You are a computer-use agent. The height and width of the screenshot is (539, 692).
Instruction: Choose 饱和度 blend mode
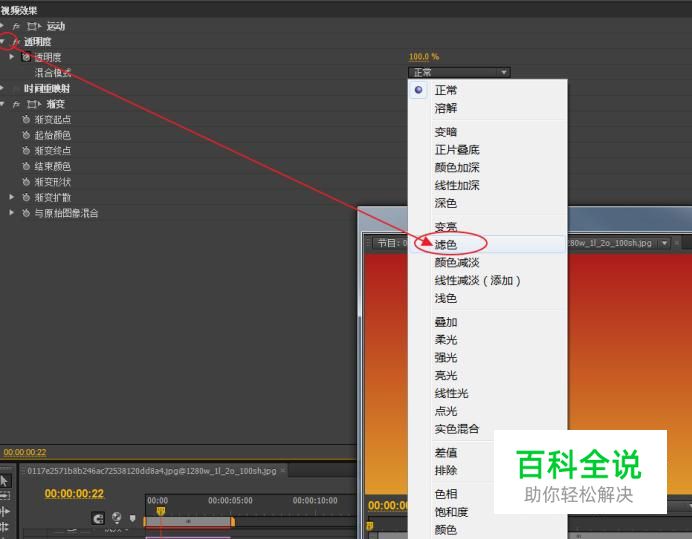[x=452, y=512]
